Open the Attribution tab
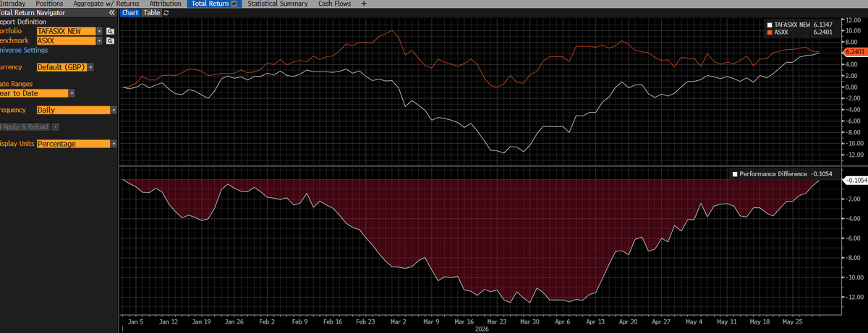Viewport: 868px width, 333px height. [165, 4]
